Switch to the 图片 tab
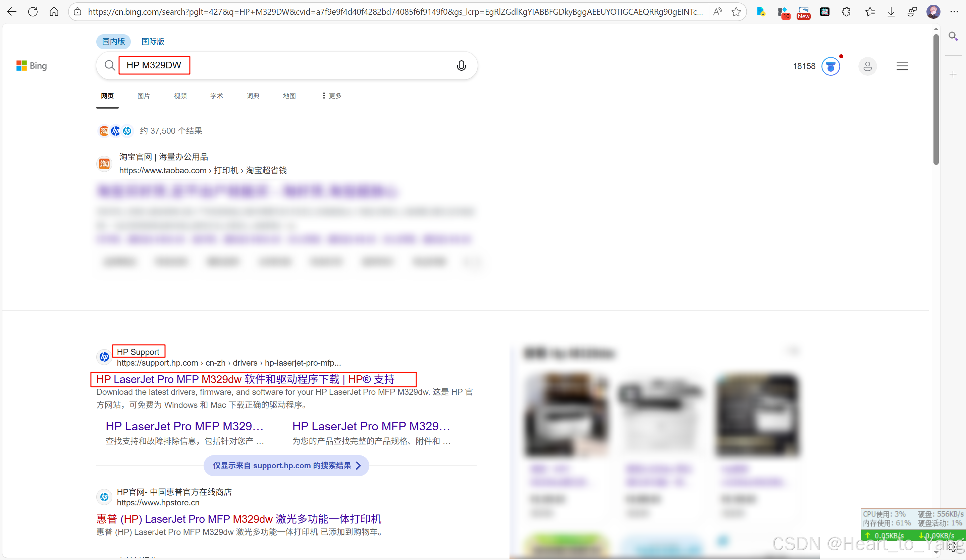The height and width of the screenshot is (560, 966). coord(143,96)
